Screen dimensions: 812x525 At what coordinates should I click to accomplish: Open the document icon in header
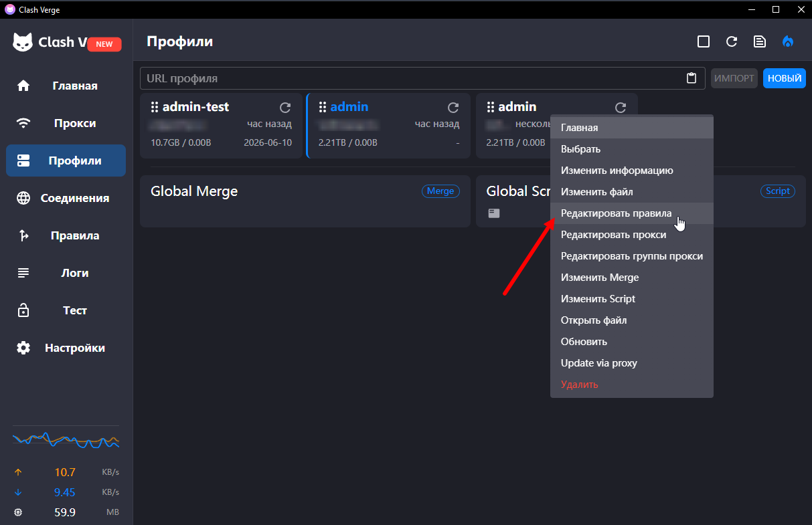(760, 41)
